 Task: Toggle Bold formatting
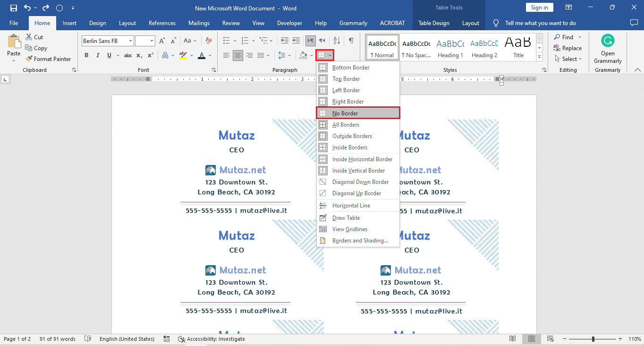pos(86,55)
